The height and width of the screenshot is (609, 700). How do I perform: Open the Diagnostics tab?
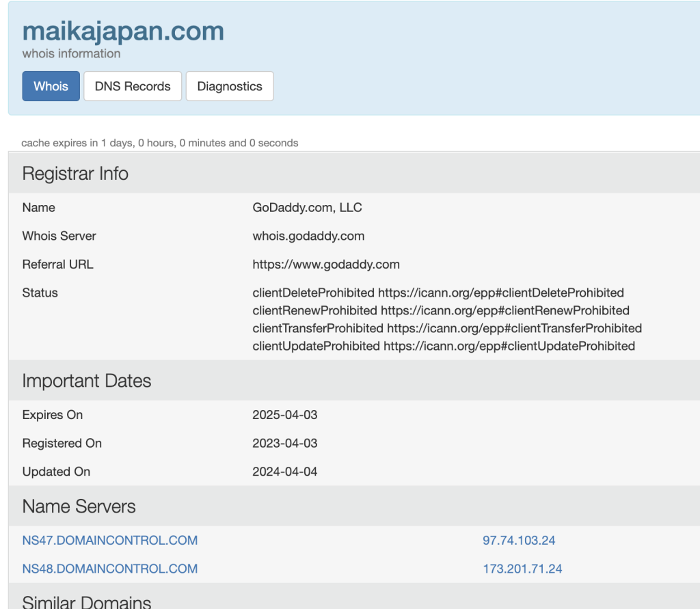(230, 86)
